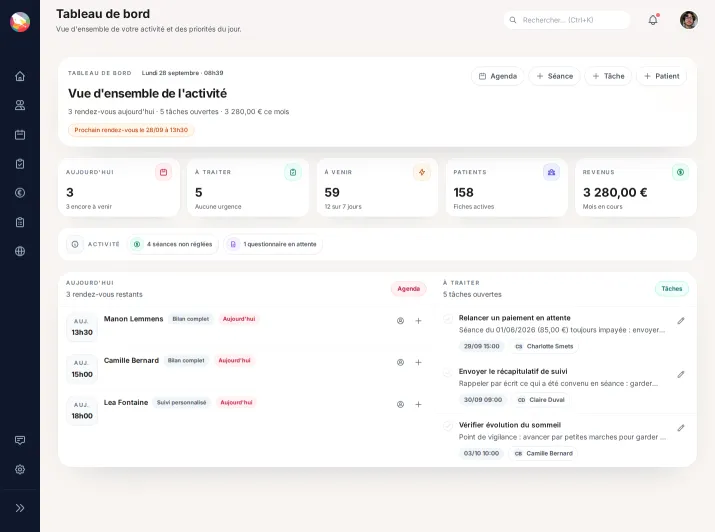Open the notifications bell
This screenshot has width=715, height=532.
click(653, 20)
